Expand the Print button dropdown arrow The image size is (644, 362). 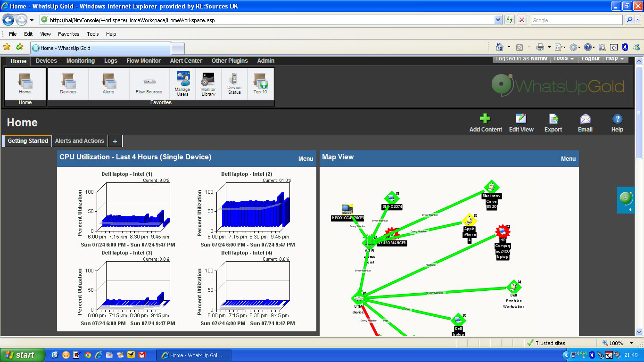point(549,47)
